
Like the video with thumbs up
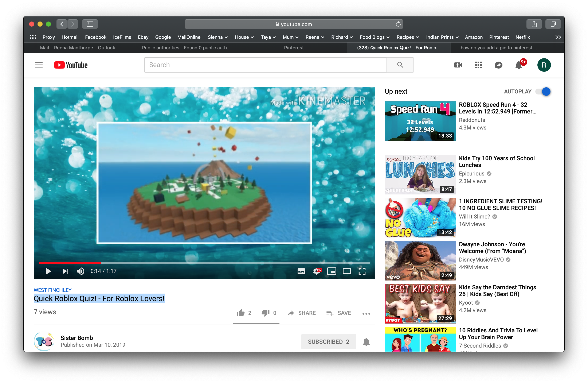pos(241,313)
